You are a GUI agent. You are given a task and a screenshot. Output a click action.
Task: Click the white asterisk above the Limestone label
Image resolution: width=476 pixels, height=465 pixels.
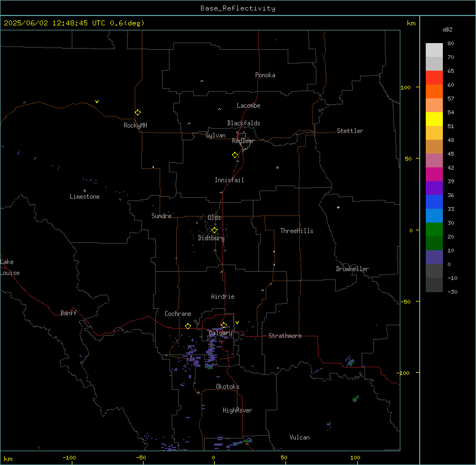[84, 191]
